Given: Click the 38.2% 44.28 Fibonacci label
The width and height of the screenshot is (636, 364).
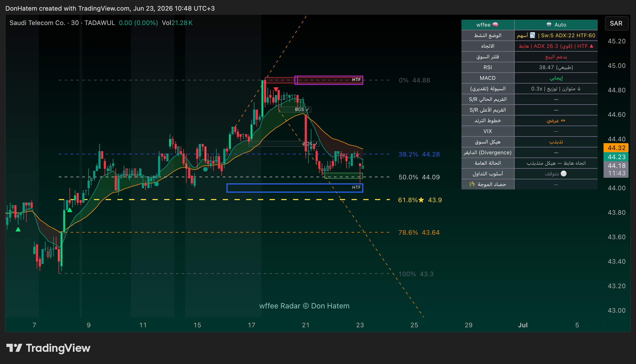Looking at the screenshot, I should tap(419, 154).
